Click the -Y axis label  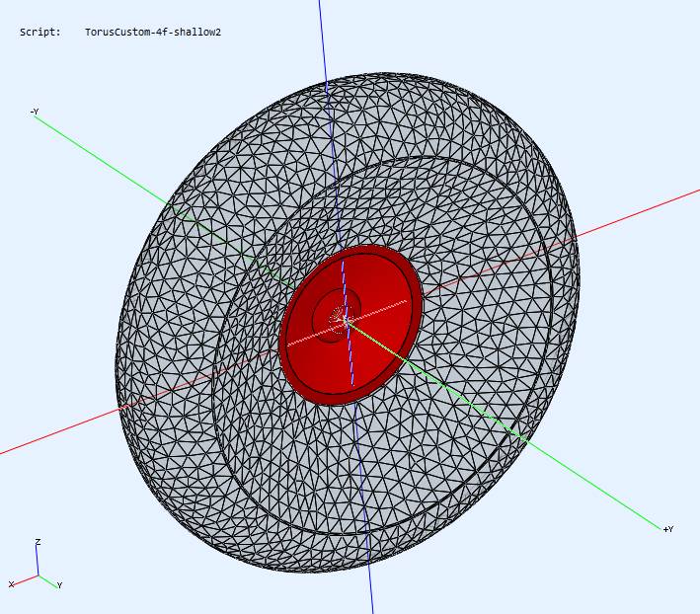[x=35, y=112]
